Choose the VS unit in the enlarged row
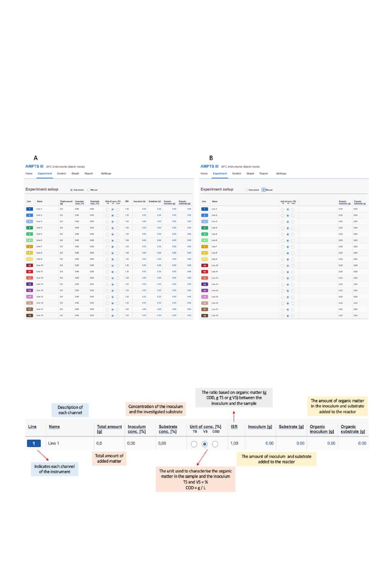Image resolution: width=392 pixels, height=582 pixels. coord(205,444)
